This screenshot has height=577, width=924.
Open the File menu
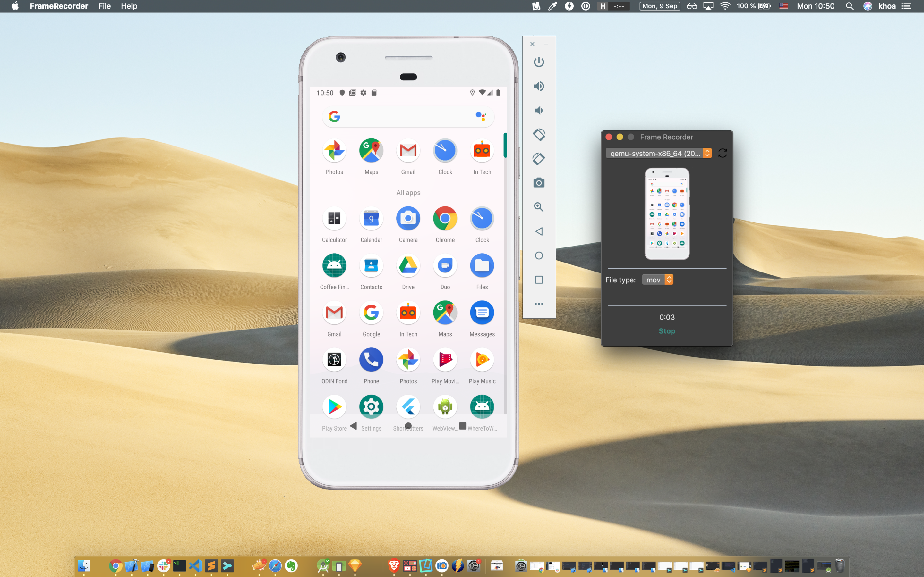pyautogui.click(x=104, y=6)
